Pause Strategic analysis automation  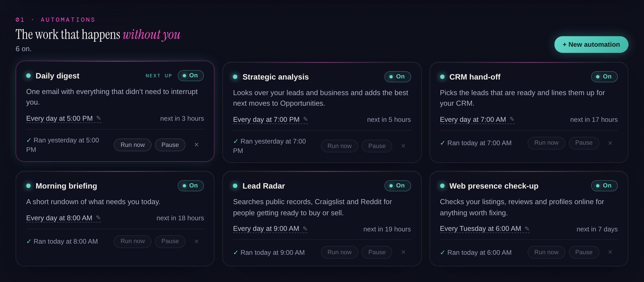377,146
